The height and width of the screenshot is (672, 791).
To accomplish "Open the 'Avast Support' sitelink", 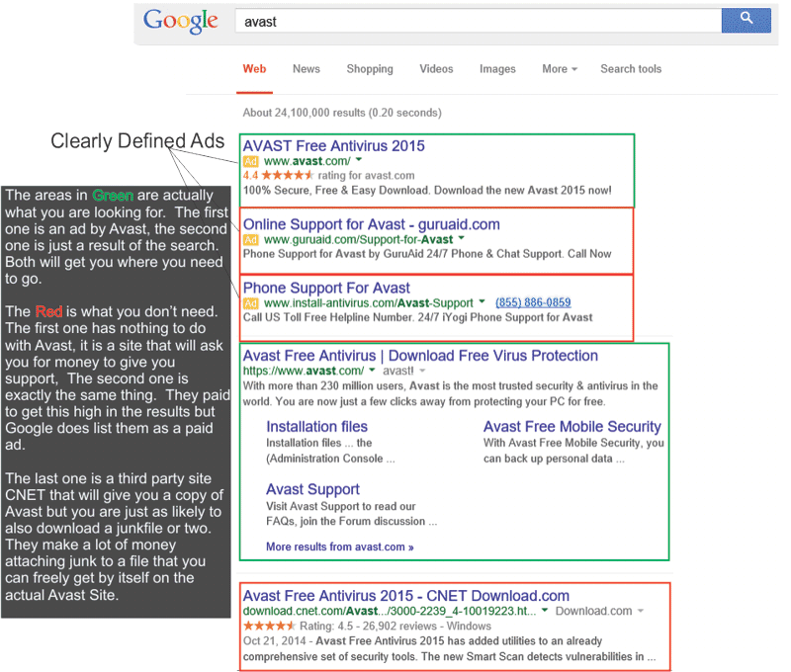I will click(312, 489).
